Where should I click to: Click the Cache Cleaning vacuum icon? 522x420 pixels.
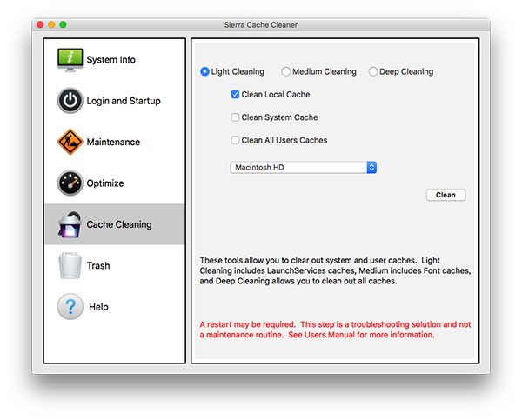click(x=70, y=224)
